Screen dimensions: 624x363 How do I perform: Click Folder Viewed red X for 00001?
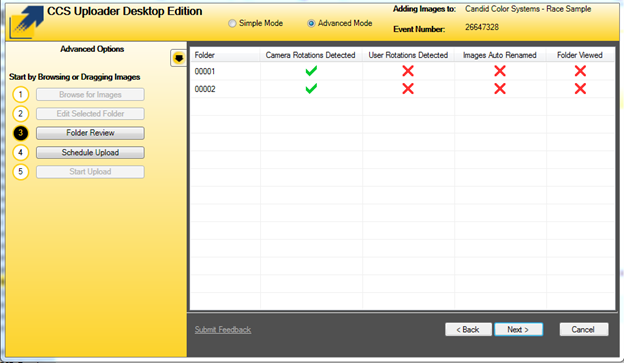tap(580, 71)
